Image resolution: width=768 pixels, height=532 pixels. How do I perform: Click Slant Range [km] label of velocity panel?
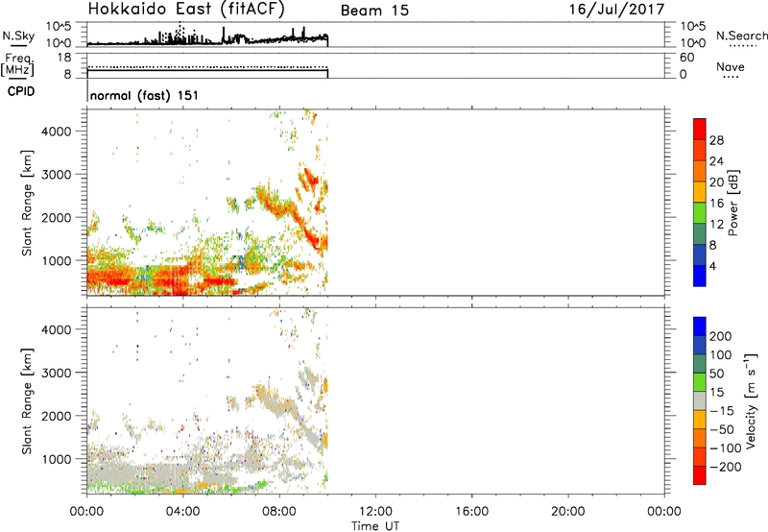(27, 400)
